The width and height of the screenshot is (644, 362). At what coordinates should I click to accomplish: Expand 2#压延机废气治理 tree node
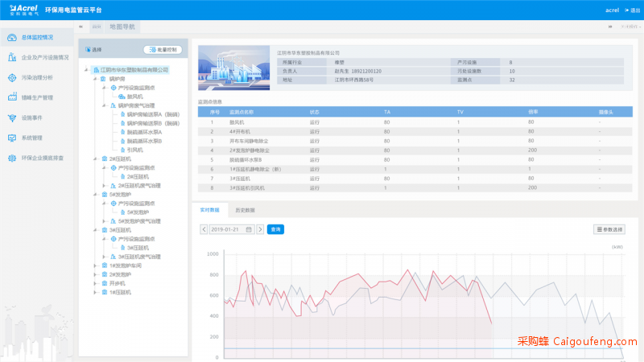pyautogui.click(x=105, y=186)
